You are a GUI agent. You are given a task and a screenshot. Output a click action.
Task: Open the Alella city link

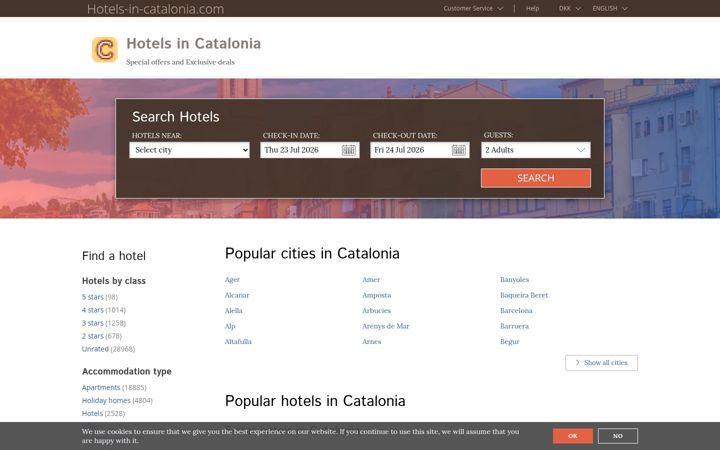[x=234, y=311]
